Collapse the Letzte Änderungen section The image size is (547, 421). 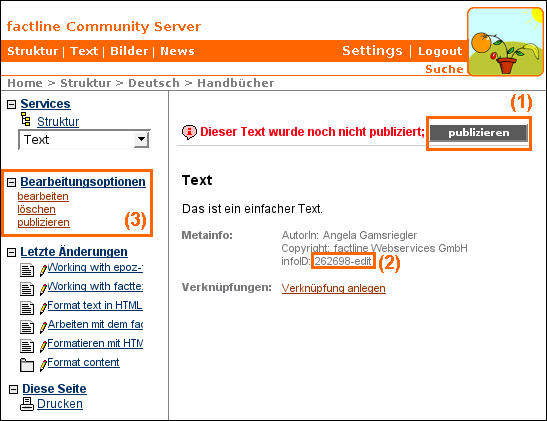click(12, 252)
